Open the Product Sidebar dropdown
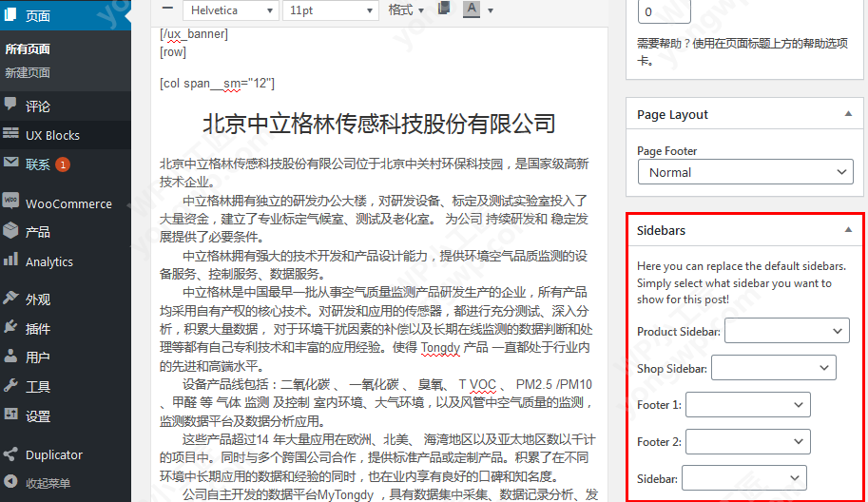This screenshot has width=868, height=502. click(x=786, y=331)
